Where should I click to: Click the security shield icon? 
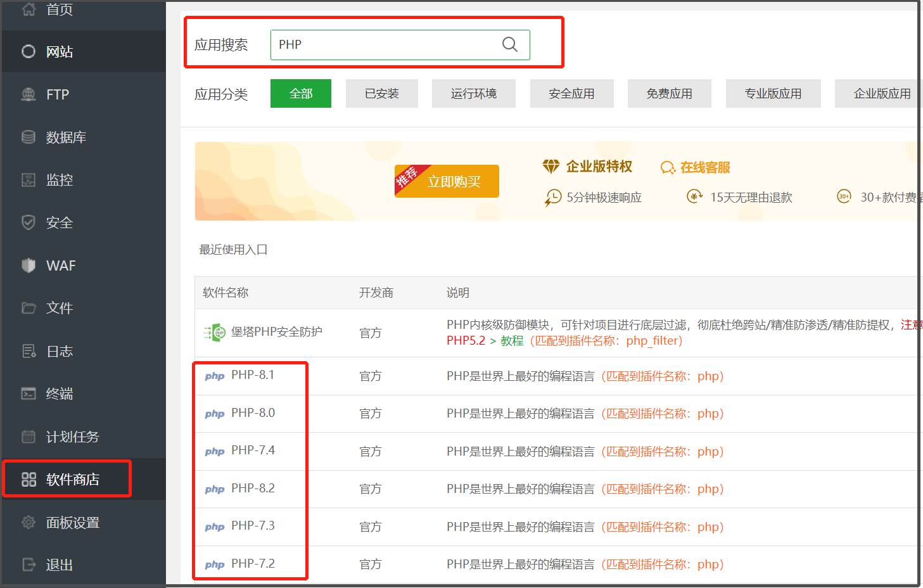point(29,222)
